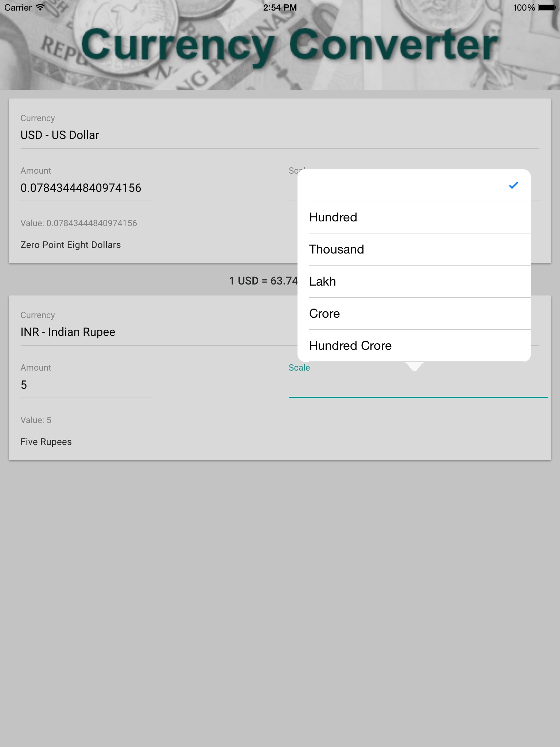Tap the Five Rupees text
Viewport: 560px width, 747px height.
(x=46, y=442)
